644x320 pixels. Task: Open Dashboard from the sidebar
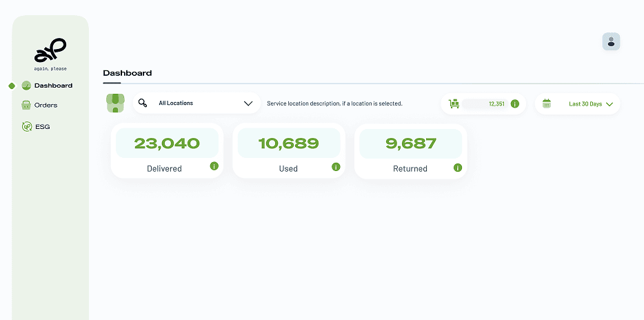click(53, 86)
